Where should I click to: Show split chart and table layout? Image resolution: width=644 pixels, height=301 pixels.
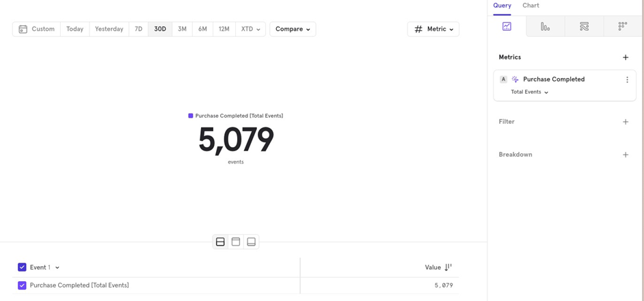[220, 241]
